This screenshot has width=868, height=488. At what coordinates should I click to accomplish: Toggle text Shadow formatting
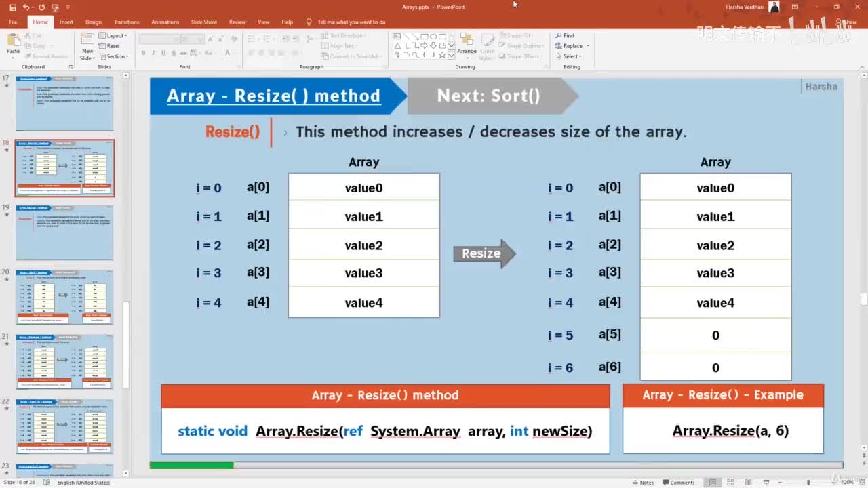(x=172, y=53)
